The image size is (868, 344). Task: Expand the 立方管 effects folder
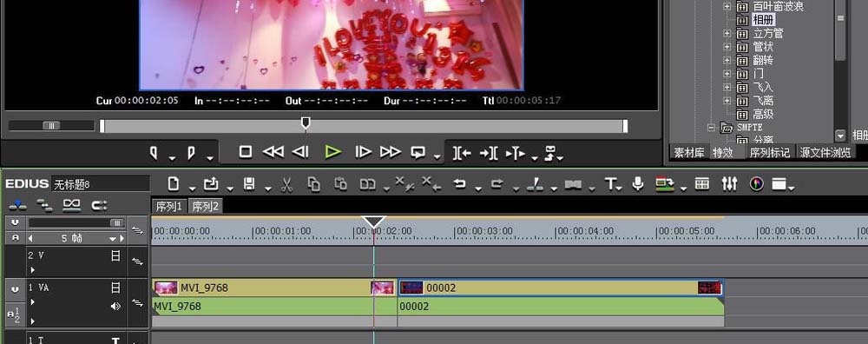tap(727, 33)
